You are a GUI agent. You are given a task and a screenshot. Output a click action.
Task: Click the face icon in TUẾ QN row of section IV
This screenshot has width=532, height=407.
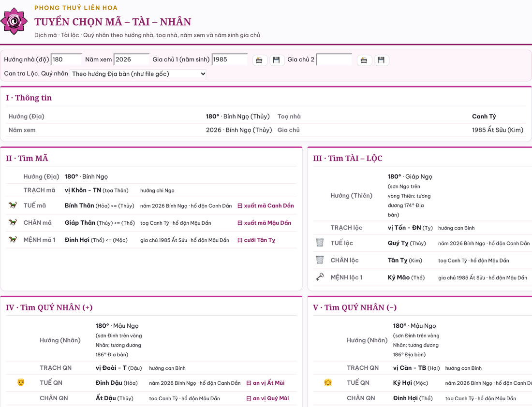pyautogui.click(x=21, y=382)
